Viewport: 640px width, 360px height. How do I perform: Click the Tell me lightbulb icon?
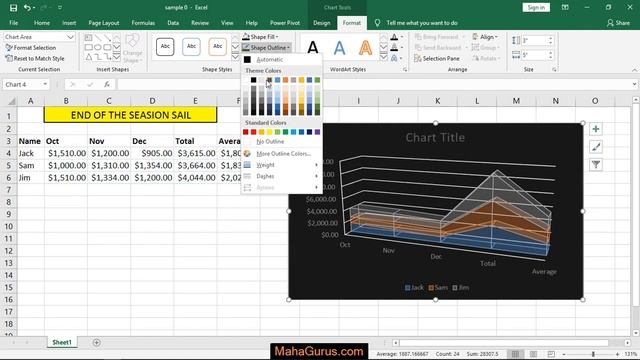pos(378,23)
